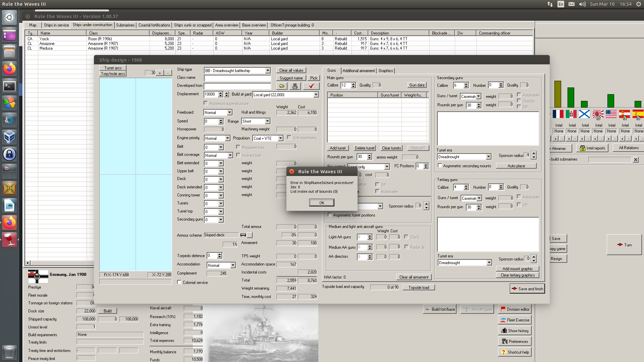Expand the Propulsion dropdown showing Coal + VTE

coord(281,138)
